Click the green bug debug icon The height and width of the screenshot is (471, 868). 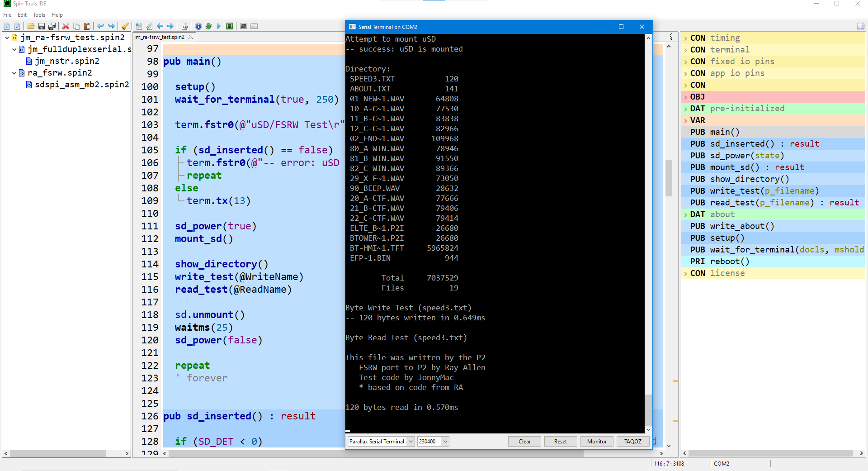click(208, 26)
